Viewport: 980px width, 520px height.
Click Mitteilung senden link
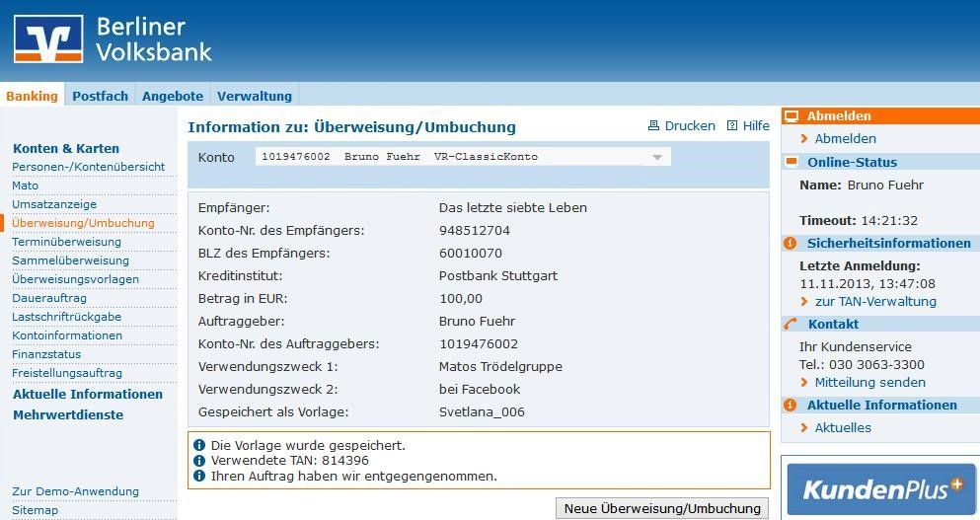click(x=870, y=383)
